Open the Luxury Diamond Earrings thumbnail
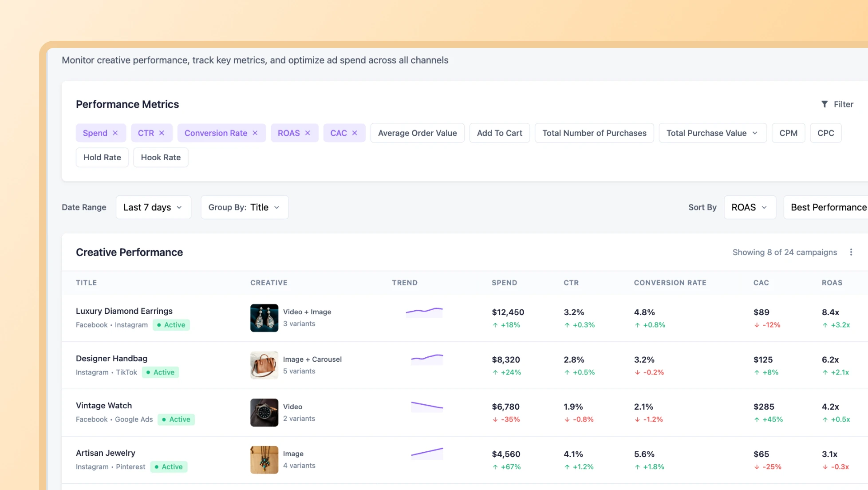This screenshot has width=868, height=490. 264,318
